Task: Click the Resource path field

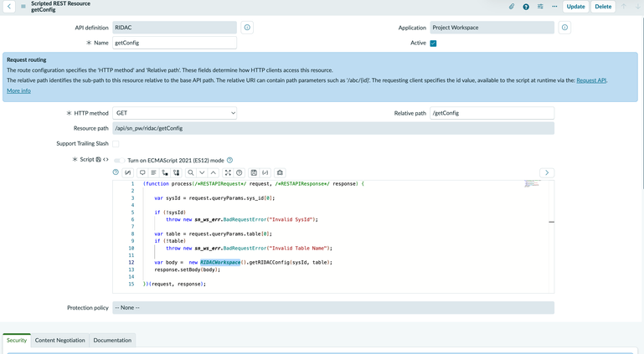Action: [333, 128]
